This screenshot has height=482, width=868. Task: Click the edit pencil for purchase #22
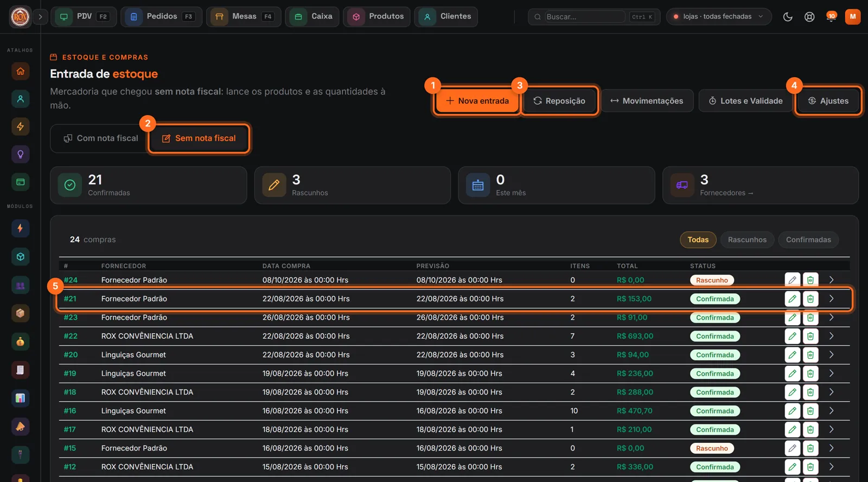tap(792, 336)
